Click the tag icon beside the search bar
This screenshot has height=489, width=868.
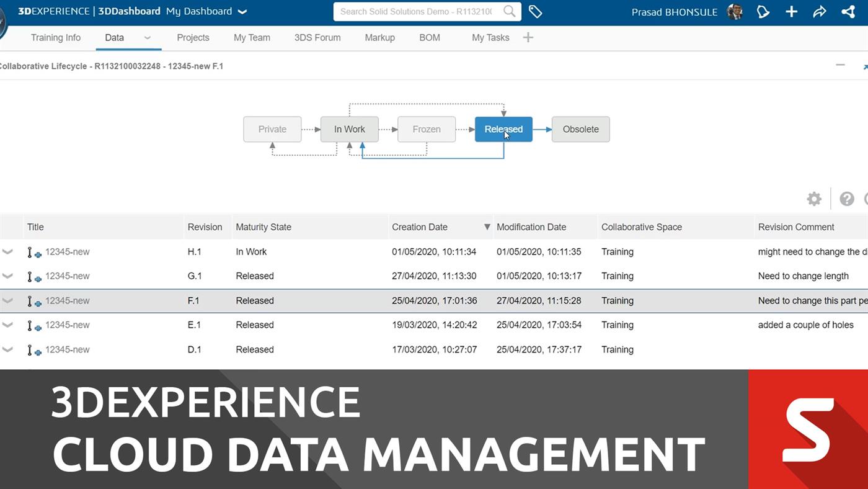tap(535, 11)
